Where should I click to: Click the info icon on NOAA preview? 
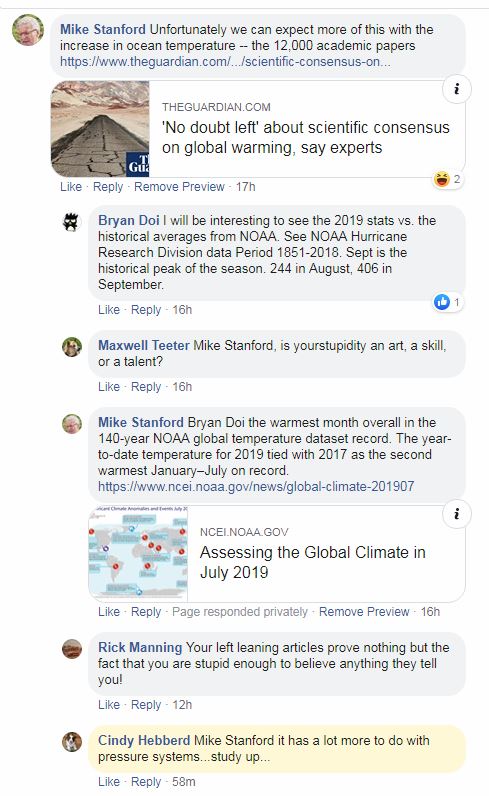457,514
